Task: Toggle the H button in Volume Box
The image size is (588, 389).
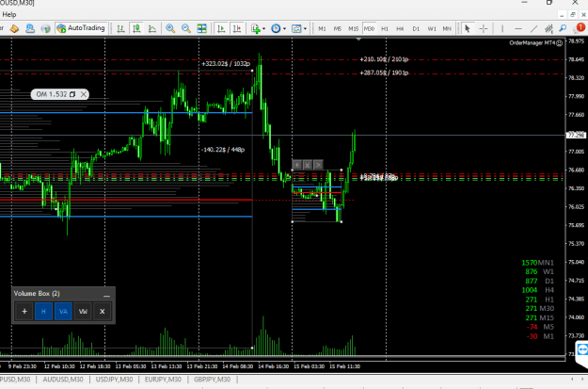Action: tap(44, 311)
